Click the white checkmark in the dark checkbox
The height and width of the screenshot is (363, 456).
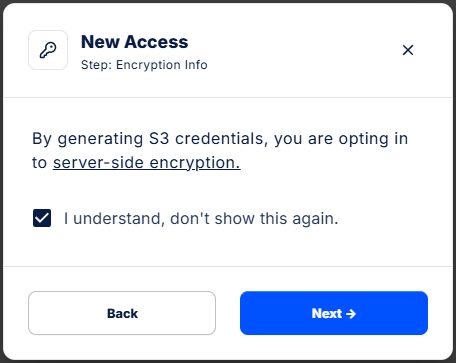coord(42,218)
